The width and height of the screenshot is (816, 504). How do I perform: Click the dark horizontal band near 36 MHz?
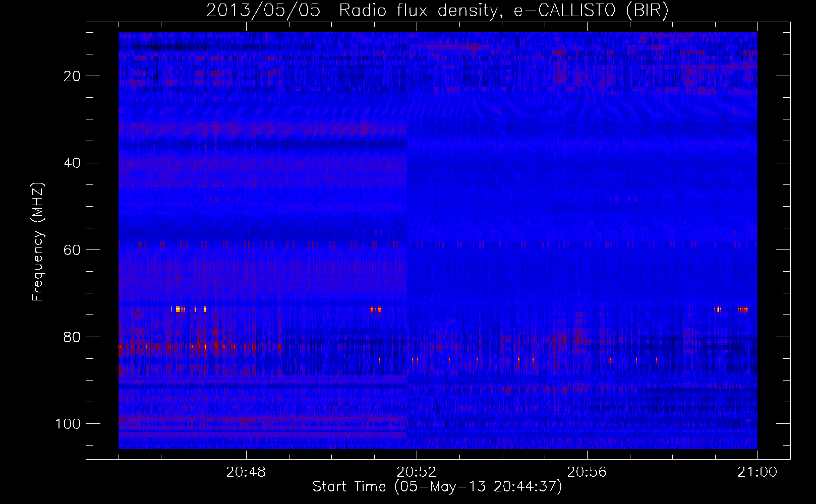click(263, 145)
